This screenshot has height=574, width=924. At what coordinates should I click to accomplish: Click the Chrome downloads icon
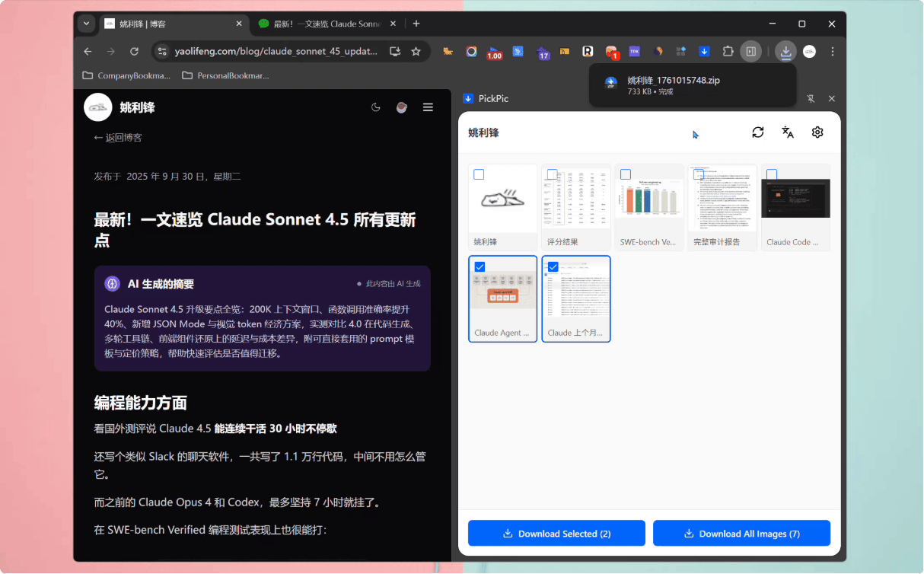click(x=785, y=52)
